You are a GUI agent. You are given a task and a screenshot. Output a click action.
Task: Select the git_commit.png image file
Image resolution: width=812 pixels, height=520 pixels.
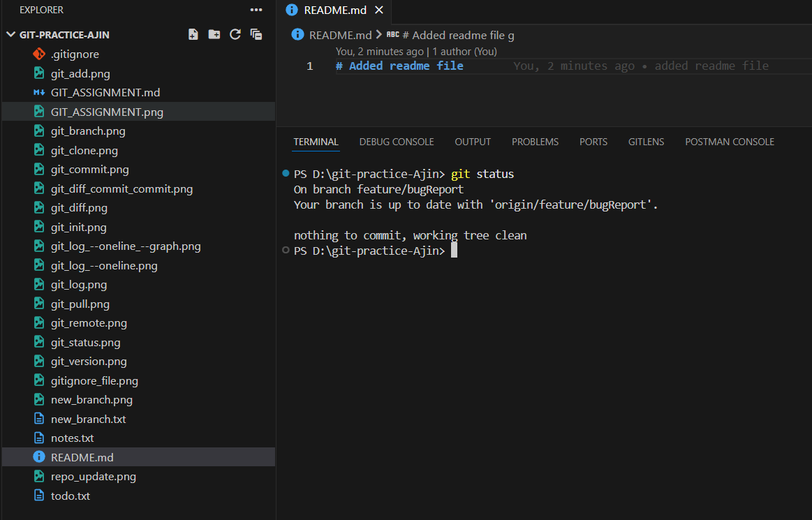click(x=89, y=169)
